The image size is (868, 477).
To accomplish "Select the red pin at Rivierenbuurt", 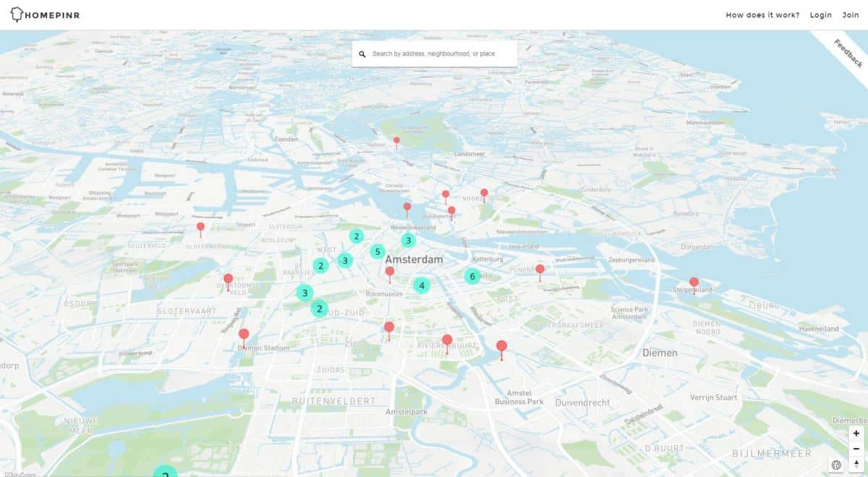I will 447,340.
